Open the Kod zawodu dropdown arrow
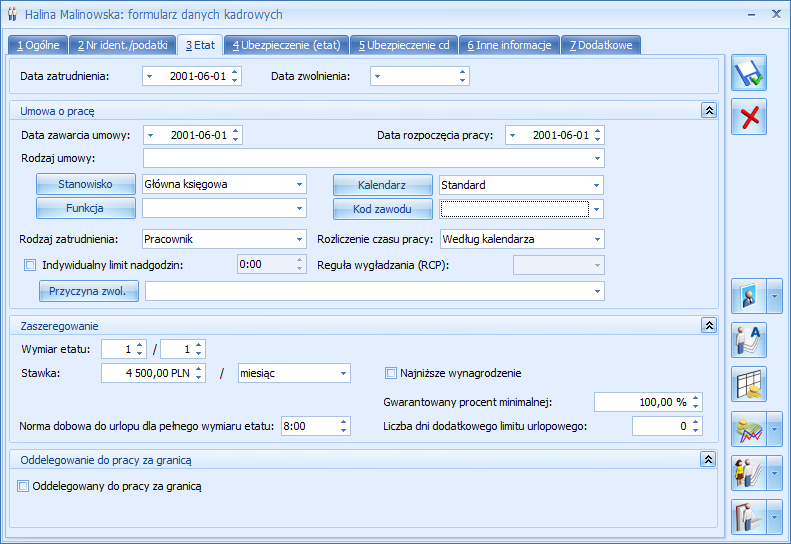791x544 pixels. coord(597,209)
